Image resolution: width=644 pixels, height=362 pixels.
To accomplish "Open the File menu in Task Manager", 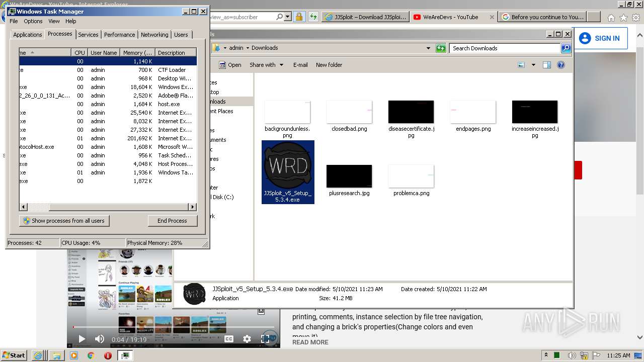I will click(x=14, y=21).
